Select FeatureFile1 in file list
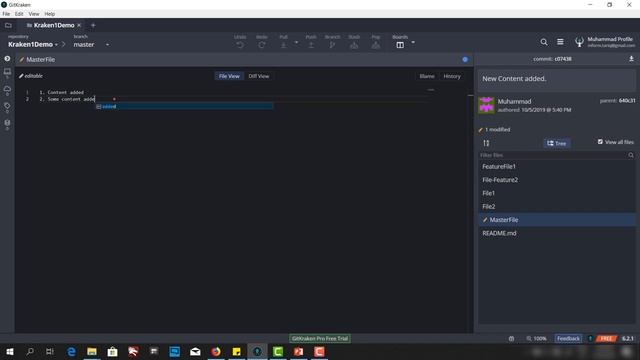The image size is (640, 360). (x=557, y=167)
